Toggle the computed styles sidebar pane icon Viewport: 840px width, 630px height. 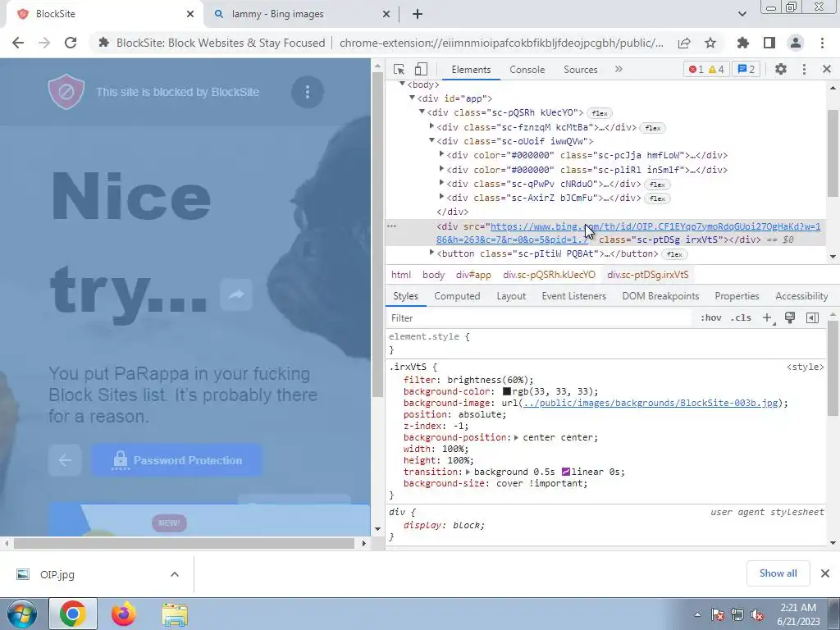812,317
